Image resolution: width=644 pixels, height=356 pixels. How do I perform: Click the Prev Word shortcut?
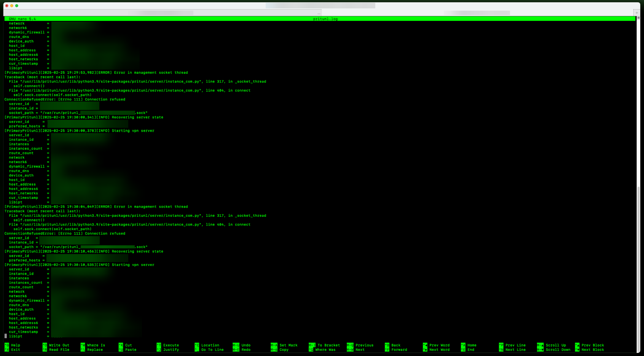coord(440,345)
